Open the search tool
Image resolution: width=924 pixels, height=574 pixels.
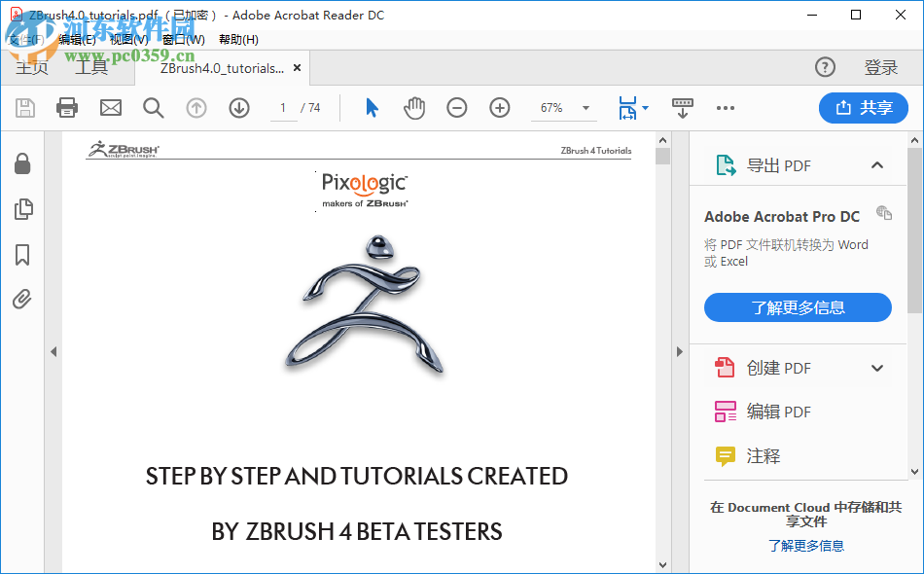coord(153,108)
